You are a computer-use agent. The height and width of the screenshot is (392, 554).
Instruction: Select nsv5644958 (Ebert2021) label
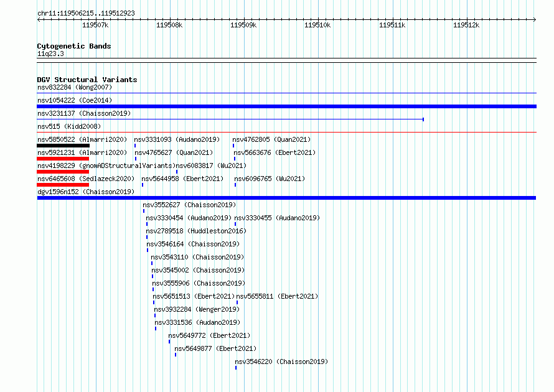click(x=182, y=179)
